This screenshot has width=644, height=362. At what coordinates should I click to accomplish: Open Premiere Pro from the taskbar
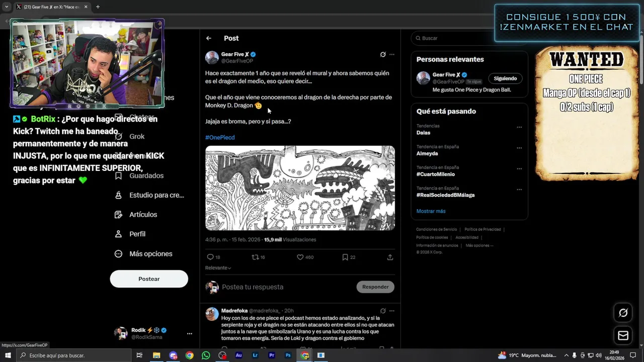[x=272, y=355]
